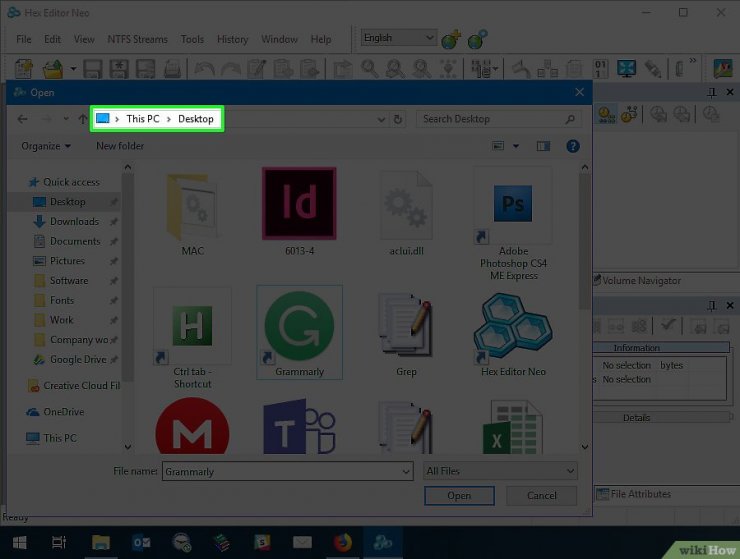This screenshot has height=559, width=740.
Task: Click the Cancel button
Action: point(542,496)
